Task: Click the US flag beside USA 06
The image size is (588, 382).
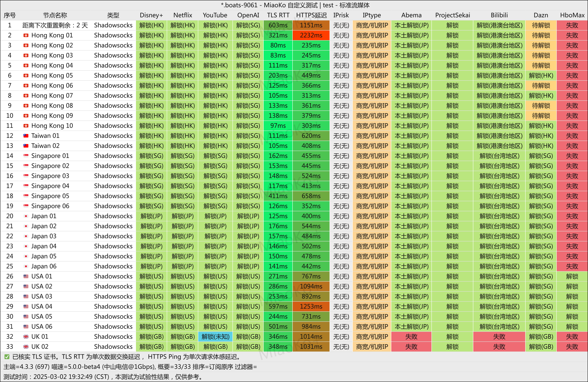Action: coord(26,326)
